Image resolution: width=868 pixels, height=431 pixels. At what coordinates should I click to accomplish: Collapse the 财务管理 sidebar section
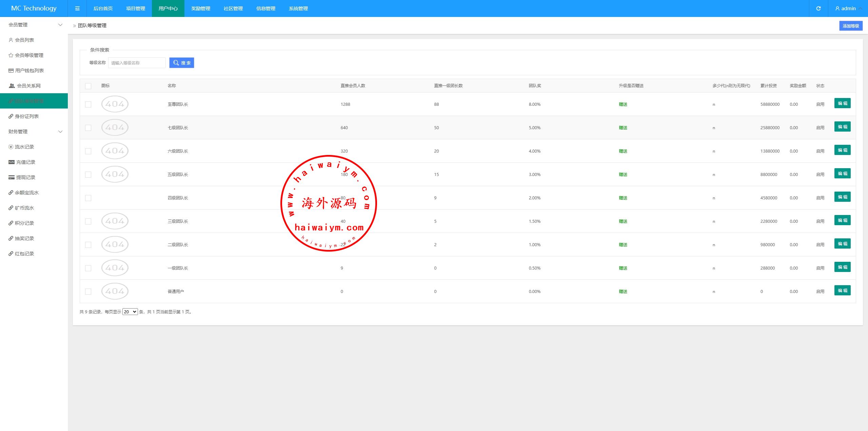pyautogui.click(x=60, y=132)
